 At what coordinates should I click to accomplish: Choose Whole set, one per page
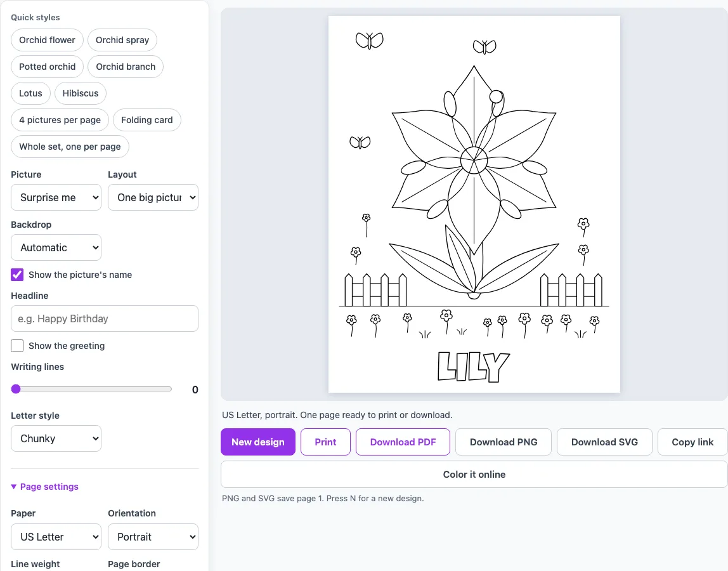70,147
